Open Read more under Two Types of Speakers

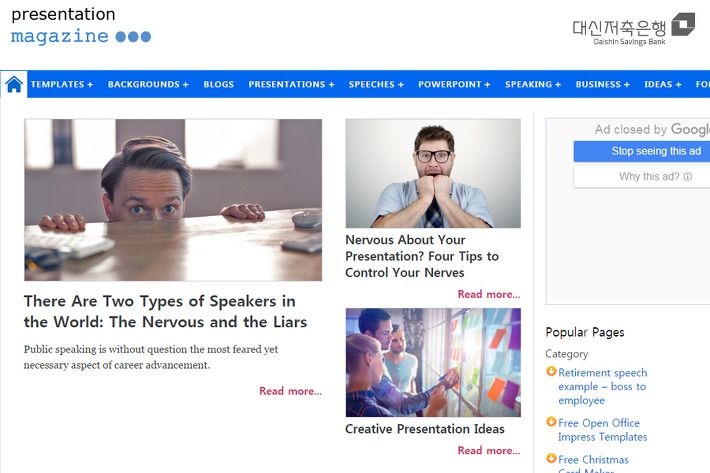[x=290, y=391]
